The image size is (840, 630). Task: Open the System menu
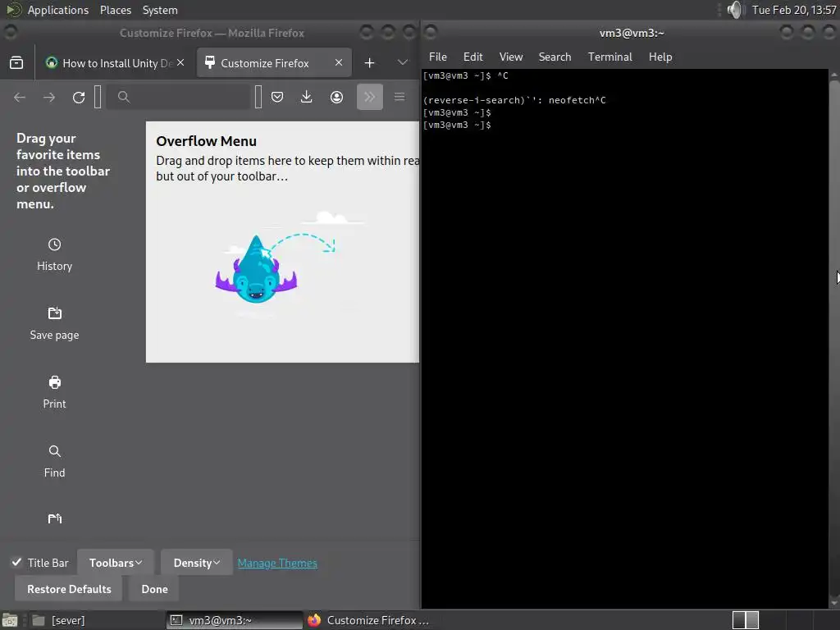tap(160, 10)
